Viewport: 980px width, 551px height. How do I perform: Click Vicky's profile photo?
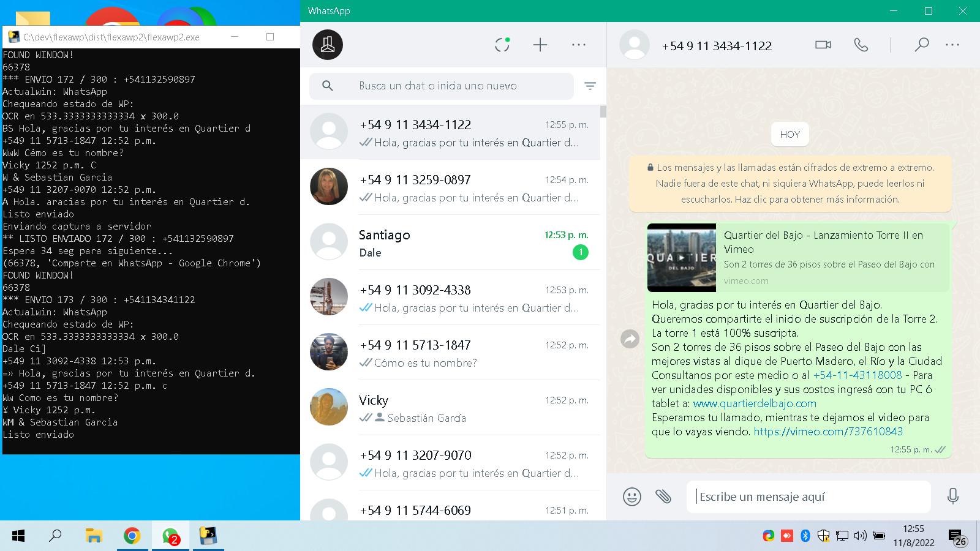click(329, 407)
